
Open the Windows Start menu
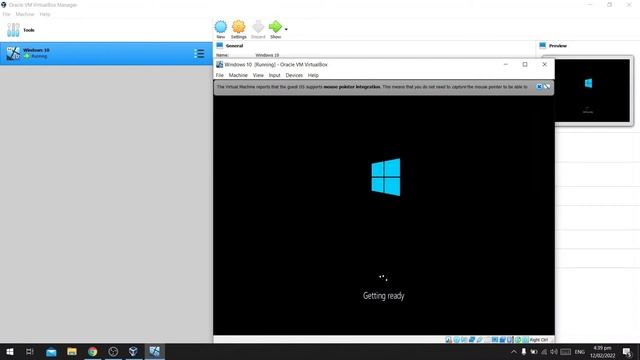(10, 351)
